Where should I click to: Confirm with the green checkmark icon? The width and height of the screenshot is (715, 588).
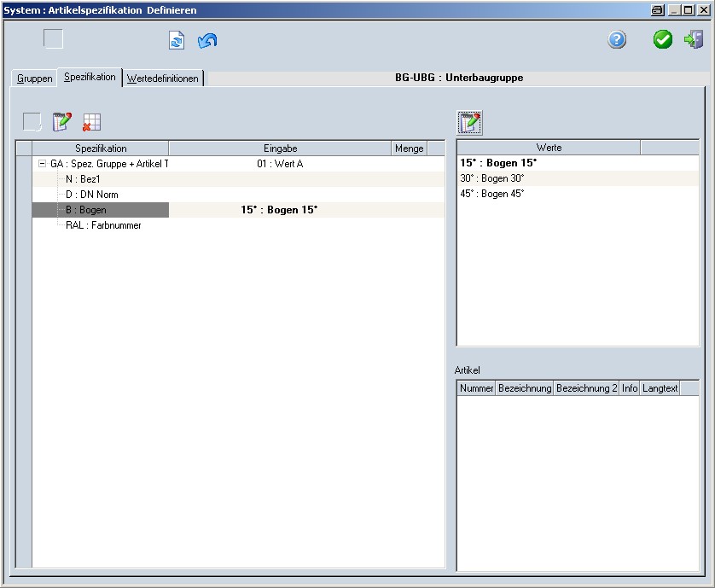663,40
